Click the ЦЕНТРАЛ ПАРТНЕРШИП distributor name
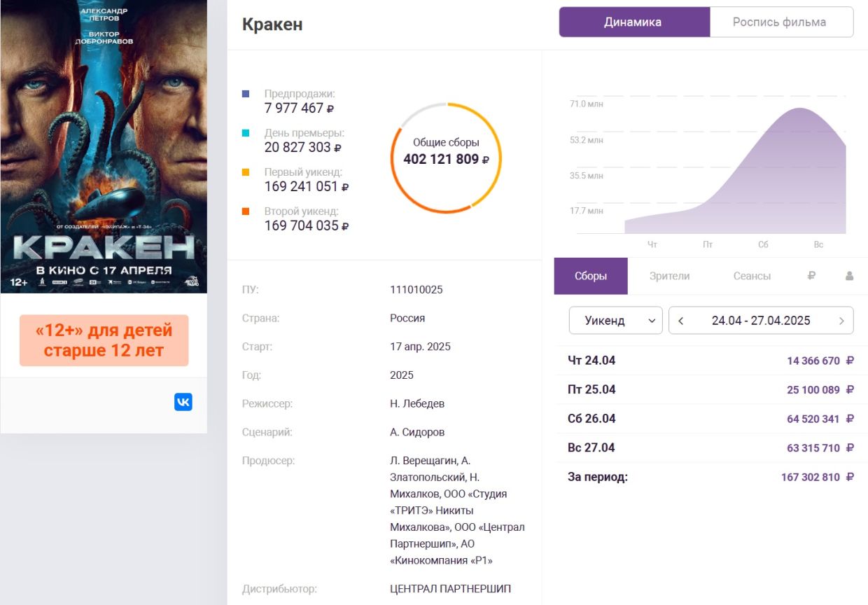This screenshot has width=868, height=605. [450, 589]
